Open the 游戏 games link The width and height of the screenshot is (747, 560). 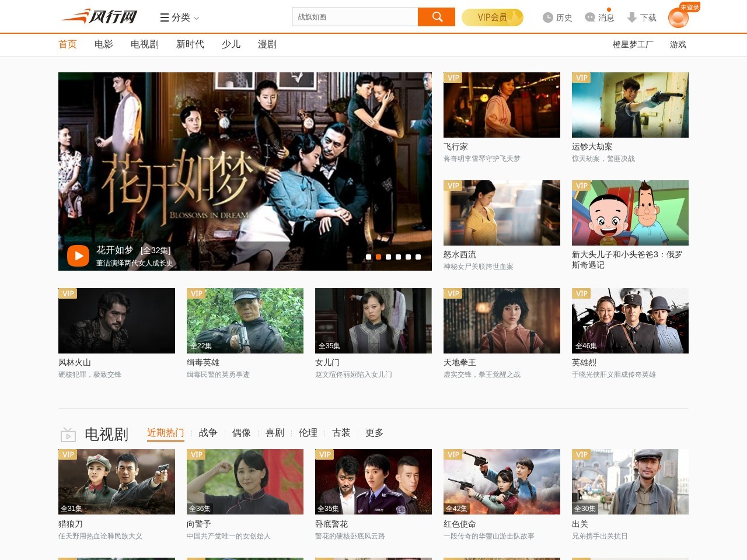678,44
